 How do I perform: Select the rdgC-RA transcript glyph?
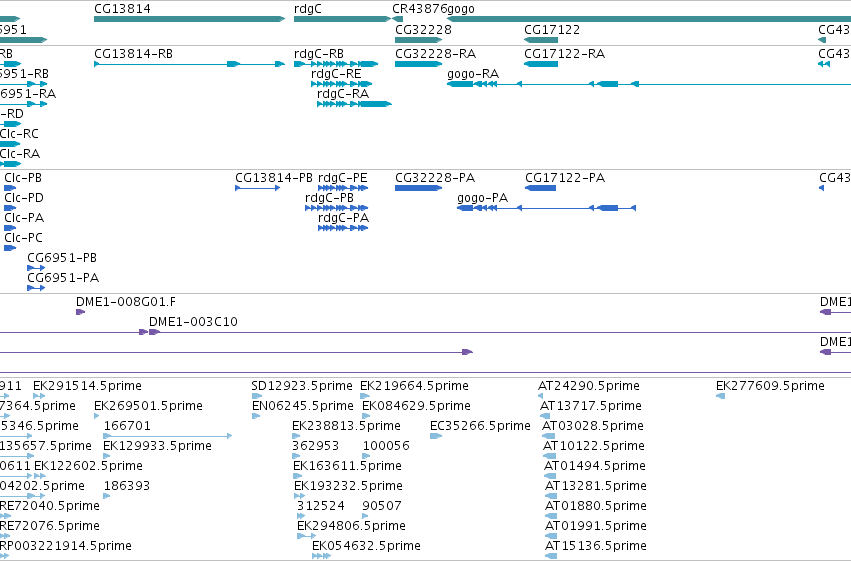354,104
